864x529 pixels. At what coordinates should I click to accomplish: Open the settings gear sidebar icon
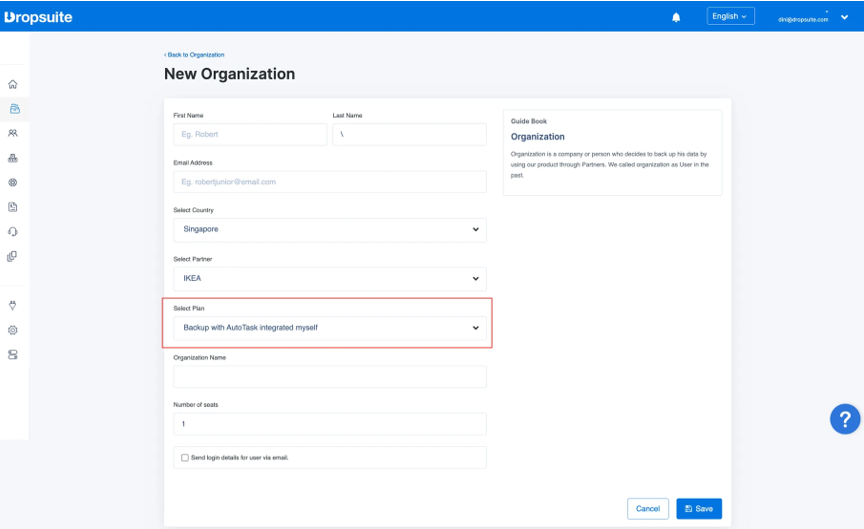click(13, 330)
